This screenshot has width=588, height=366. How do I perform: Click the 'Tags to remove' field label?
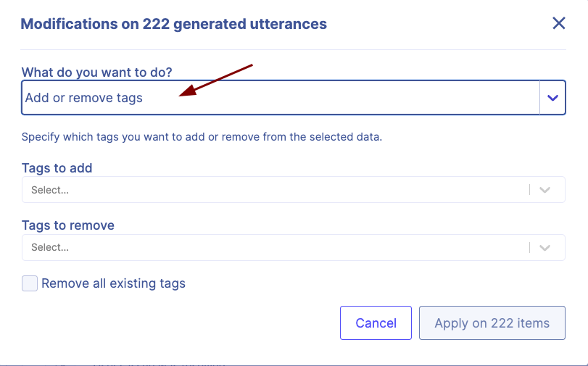[68, 225]
